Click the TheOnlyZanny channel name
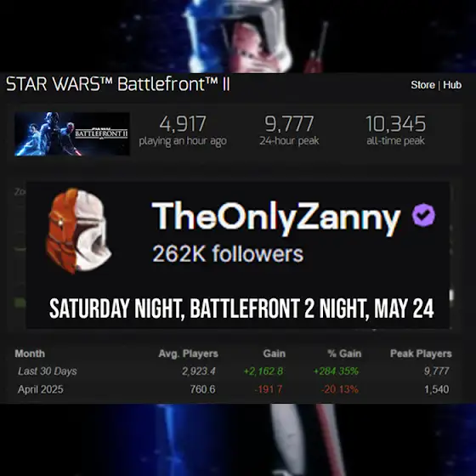Image resolution: width=476 pixels, height=476 pixels. [x=276, y=218]
